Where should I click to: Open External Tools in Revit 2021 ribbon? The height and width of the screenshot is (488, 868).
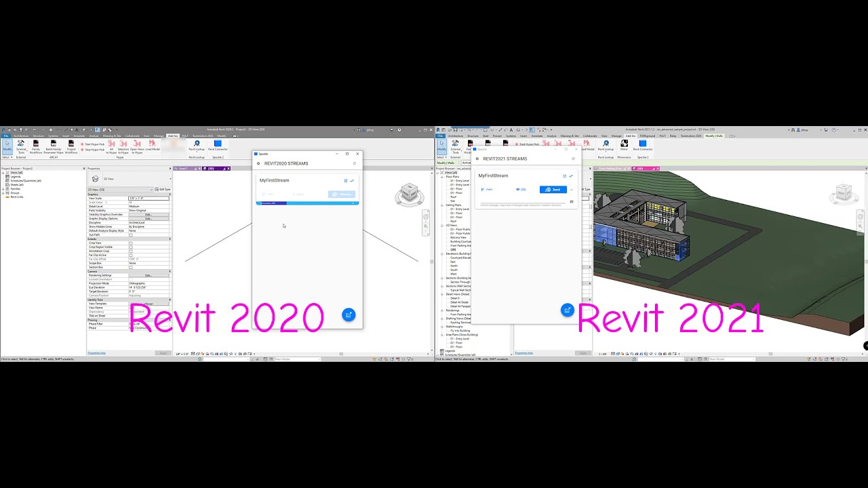tap(456, 148)
